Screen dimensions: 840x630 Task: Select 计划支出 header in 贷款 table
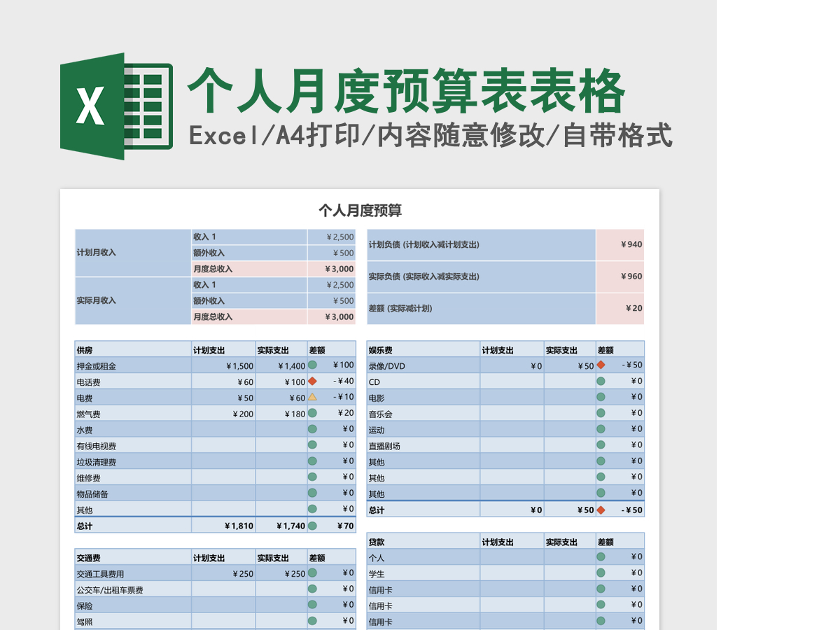512,542
